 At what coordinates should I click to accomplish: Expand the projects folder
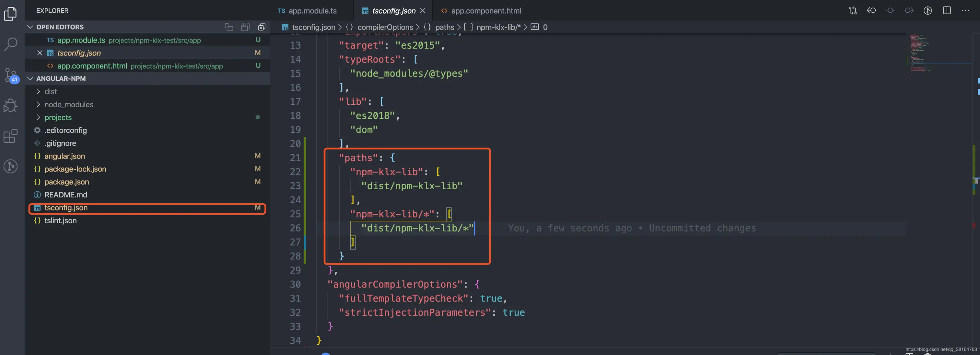click(58, 118)
